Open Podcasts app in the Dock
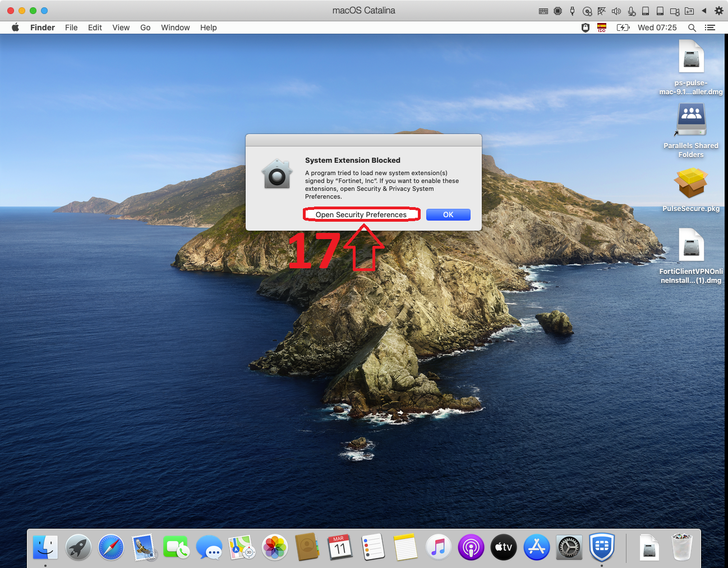 pyautogui.click(x=471, y=547)
